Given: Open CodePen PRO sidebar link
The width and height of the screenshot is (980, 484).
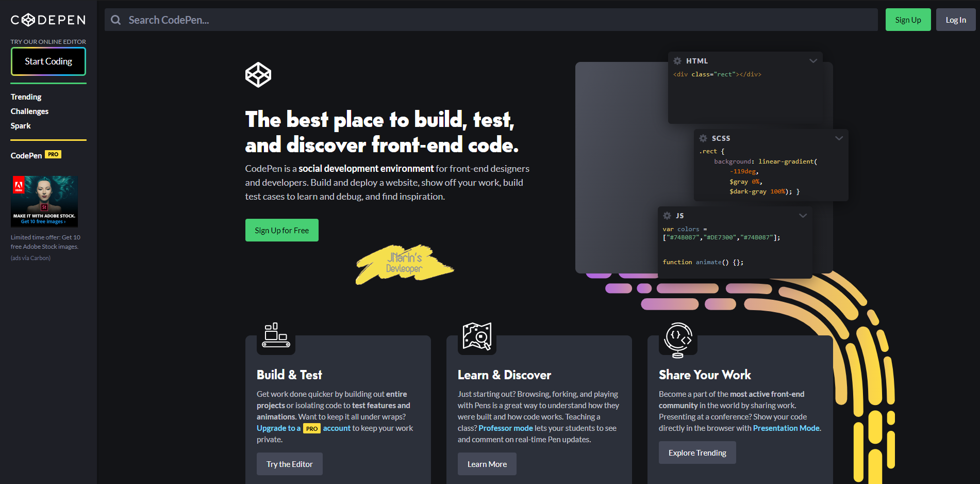Looking at the screenshot, I should (x=36, y=155).
